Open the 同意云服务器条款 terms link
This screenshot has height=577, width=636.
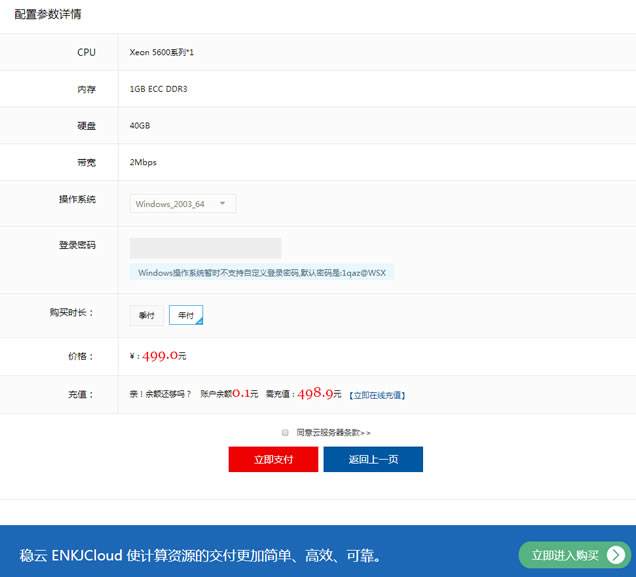point(333,433)
